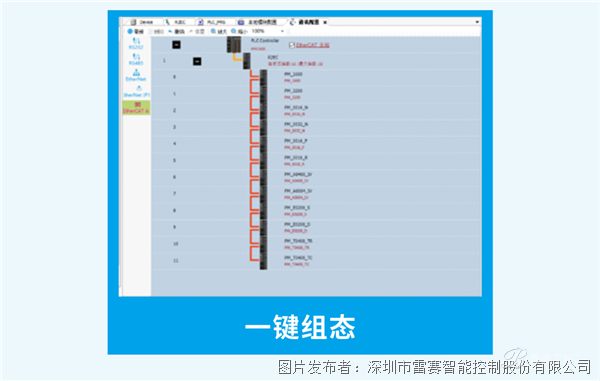Click the zoom-out magnifier icon
This screenshot has height=381, width=600.
click(x=233, y=31)
